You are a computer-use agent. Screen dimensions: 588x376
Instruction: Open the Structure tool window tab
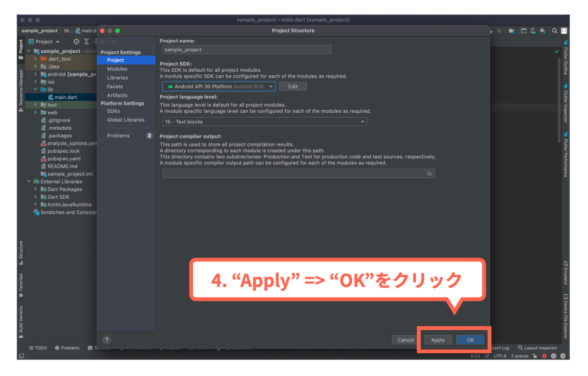click(21, 253)
